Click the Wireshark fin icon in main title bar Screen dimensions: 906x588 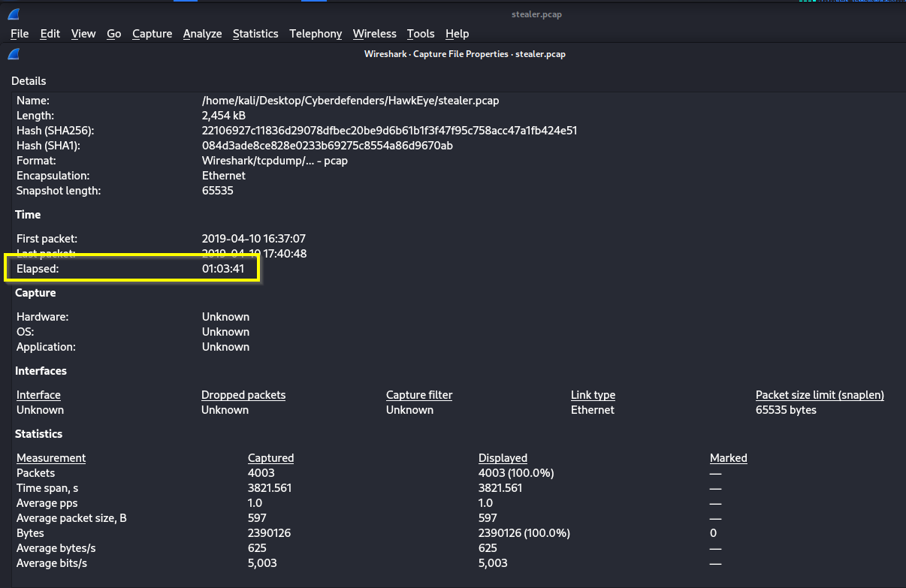coord(14,14)
